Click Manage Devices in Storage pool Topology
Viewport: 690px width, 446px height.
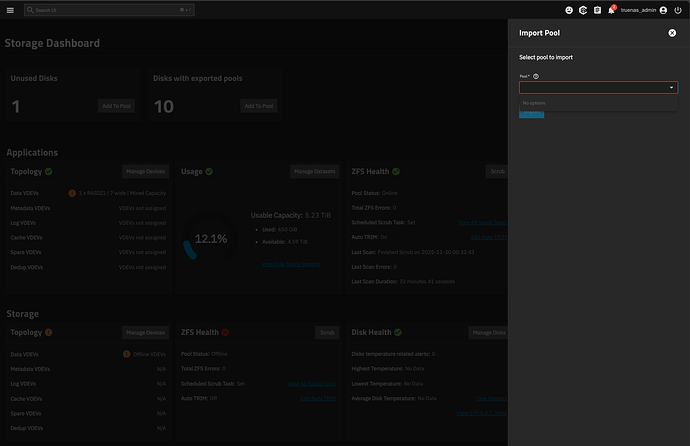(145, 332)
